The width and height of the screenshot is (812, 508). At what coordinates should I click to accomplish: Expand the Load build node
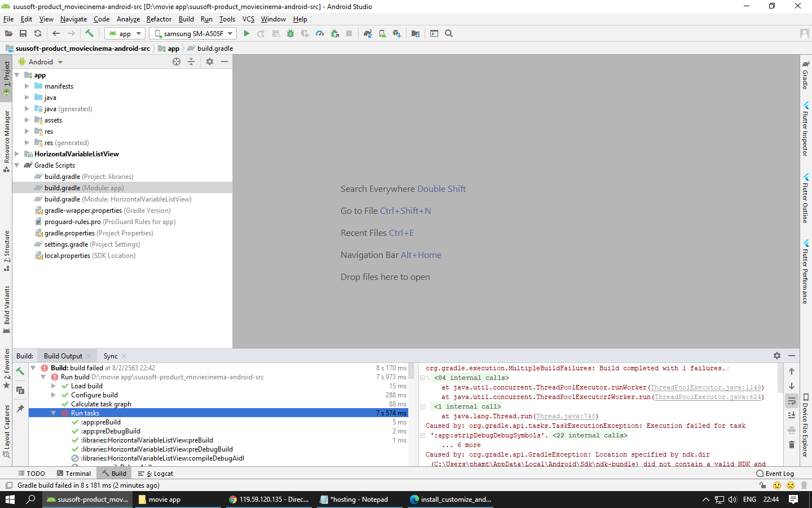[x=54, y=386]
